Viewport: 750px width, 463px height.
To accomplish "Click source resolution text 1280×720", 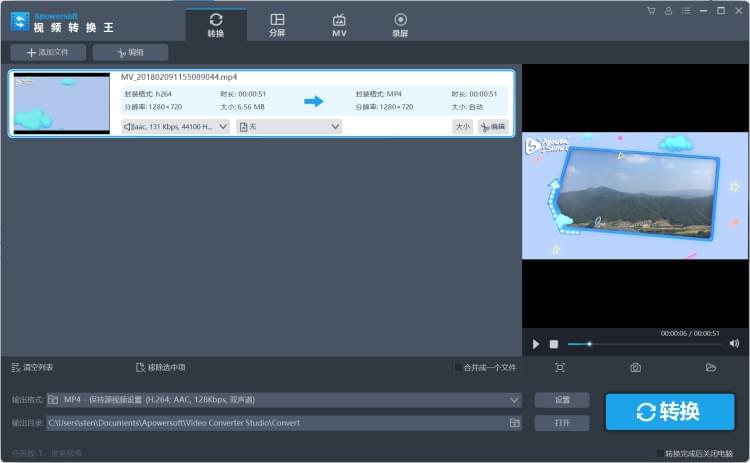I will pyautogui.click(x=165, y=107).
